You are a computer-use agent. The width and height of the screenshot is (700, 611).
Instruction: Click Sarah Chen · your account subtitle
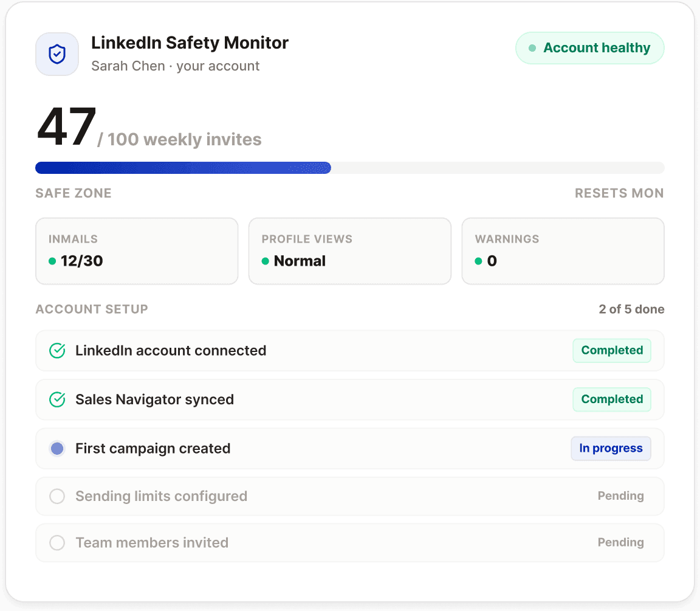coord(175,66)
